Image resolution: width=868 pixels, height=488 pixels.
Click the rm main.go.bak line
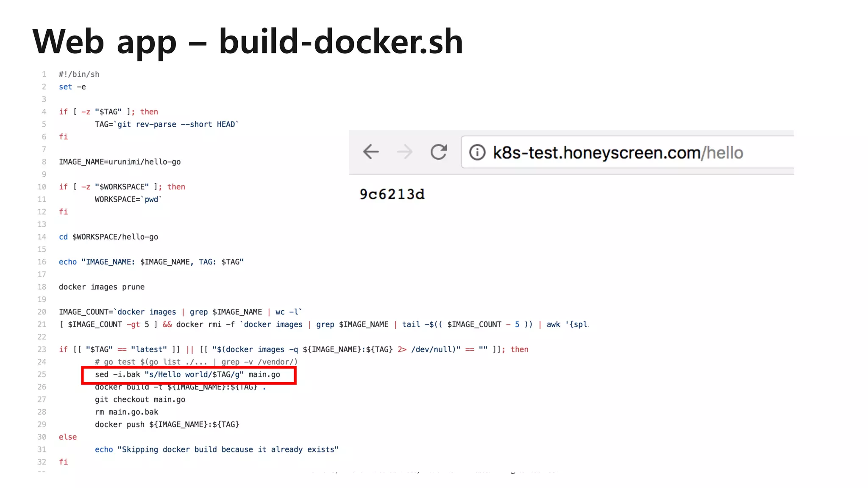[x=126, y=412]
